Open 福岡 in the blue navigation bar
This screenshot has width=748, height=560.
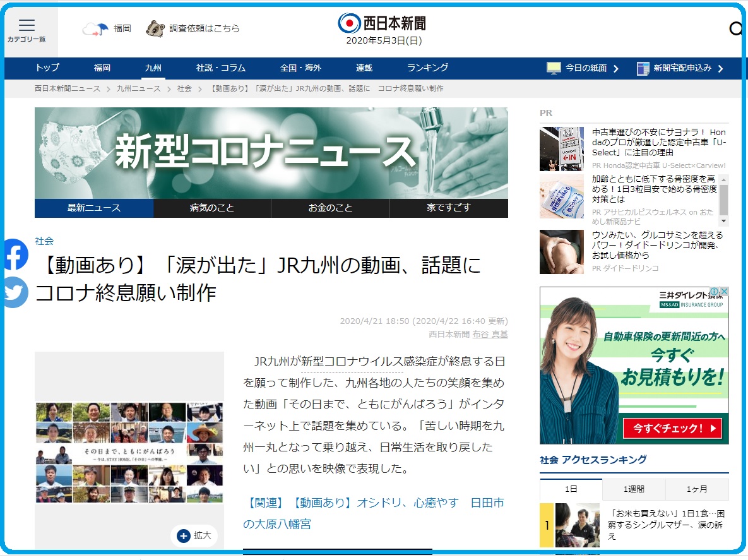[102, 68]
